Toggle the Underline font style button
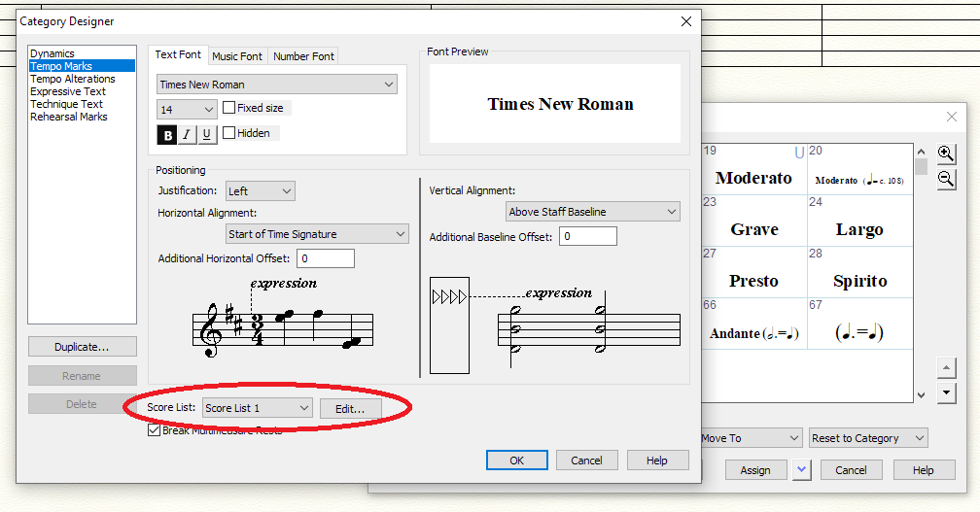Viewport: 980px width, 512px height. (207, 135)
